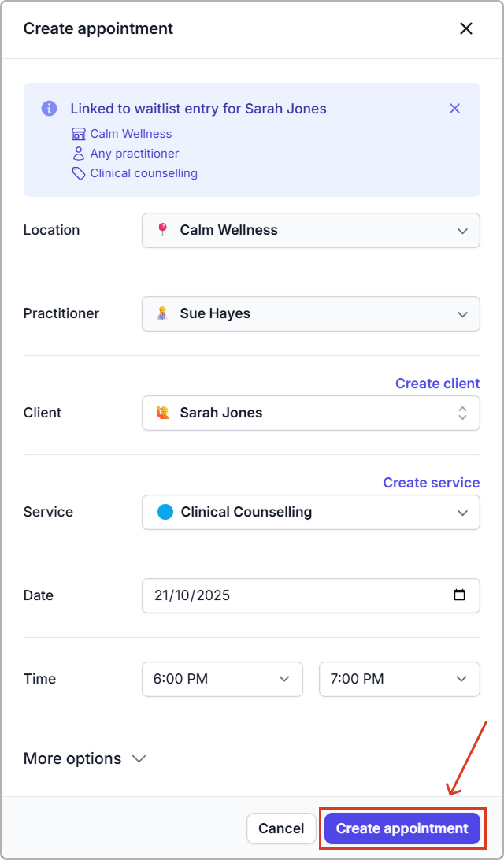Click the pin icon in Location field
This screenshot has height=860, width=504.
pos(163,230)
